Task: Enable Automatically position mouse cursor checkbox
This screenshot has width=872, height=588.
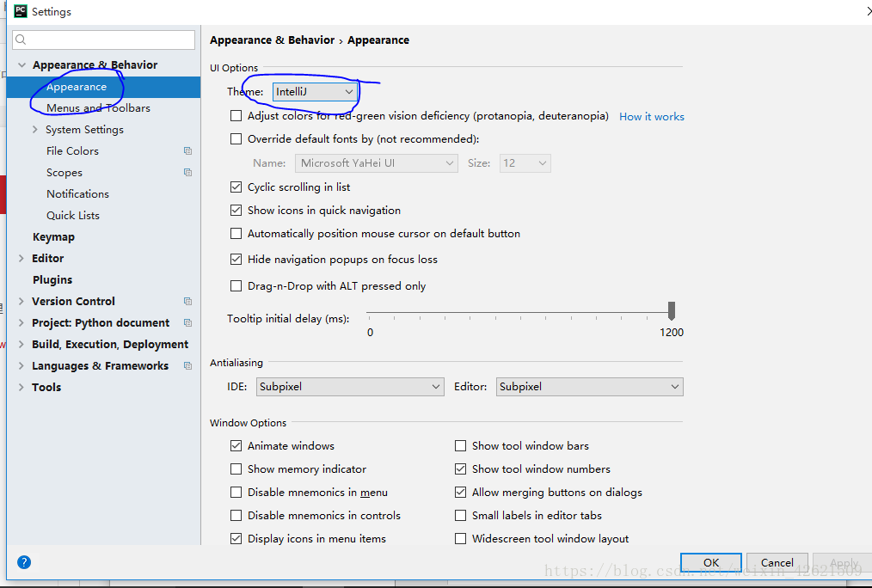Action: (x=236, y=234)
